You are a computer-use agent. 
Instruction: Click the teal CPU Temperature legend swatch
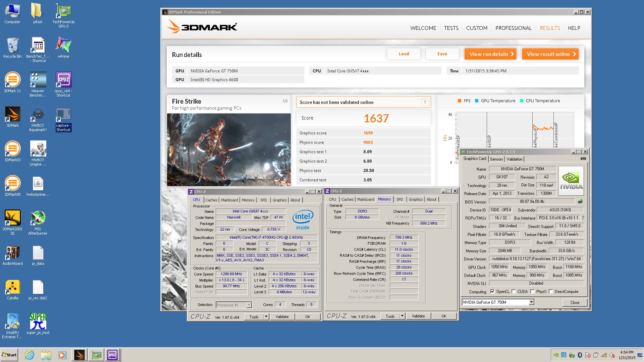point(522,101)
